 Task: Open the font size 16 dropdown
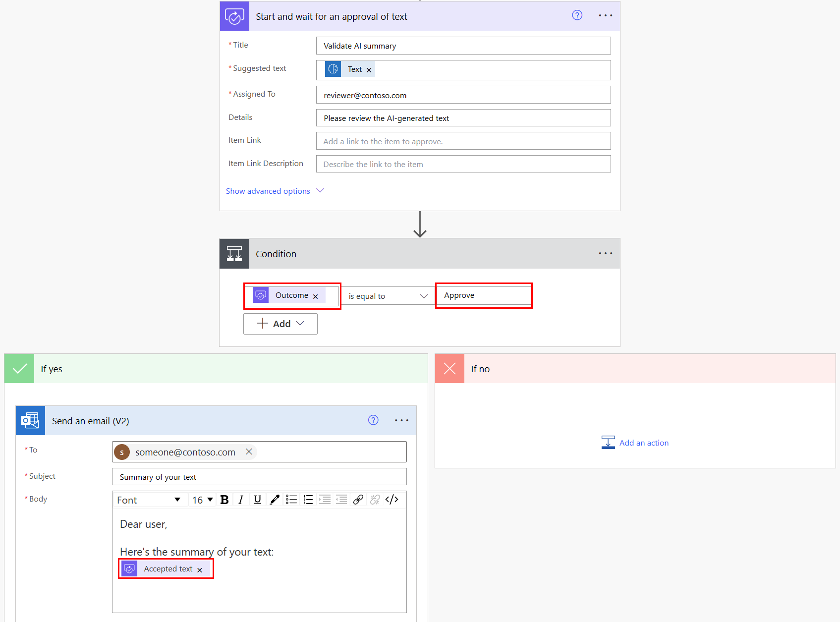point(203,500)
